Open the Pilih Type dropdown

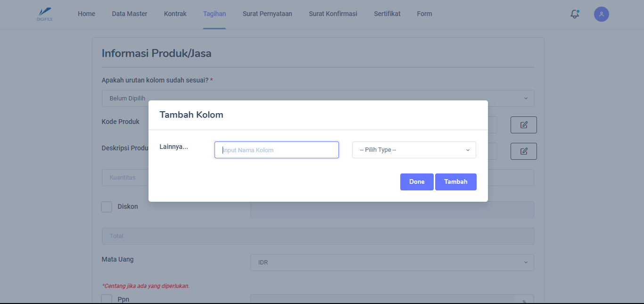[x=414, y=150]
